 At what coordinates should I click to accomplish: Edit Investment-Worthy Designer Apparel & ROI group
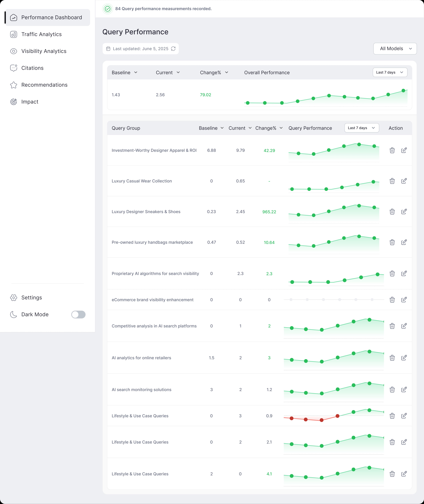pyautogui.click(x=404, y=150)
